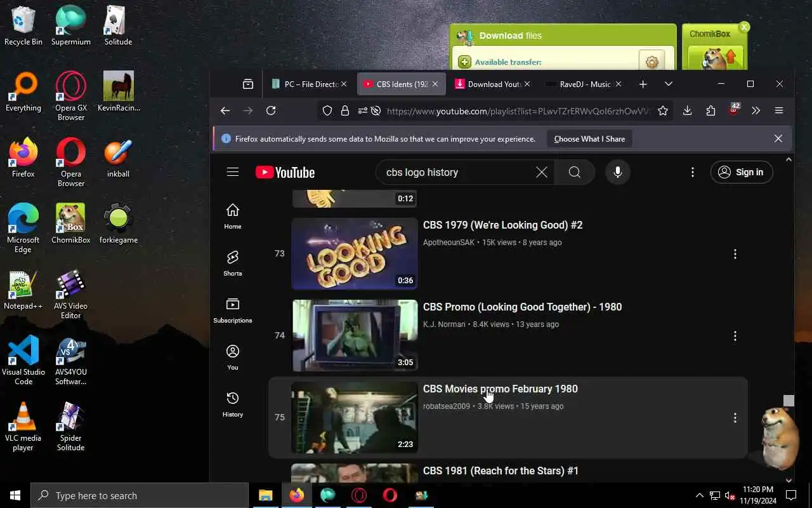Image resolution: width=812 pixels, height=508 pixels.
Task: Open CBS 1979 (We're Looking Good) #2 title
Action: [502, 225]
